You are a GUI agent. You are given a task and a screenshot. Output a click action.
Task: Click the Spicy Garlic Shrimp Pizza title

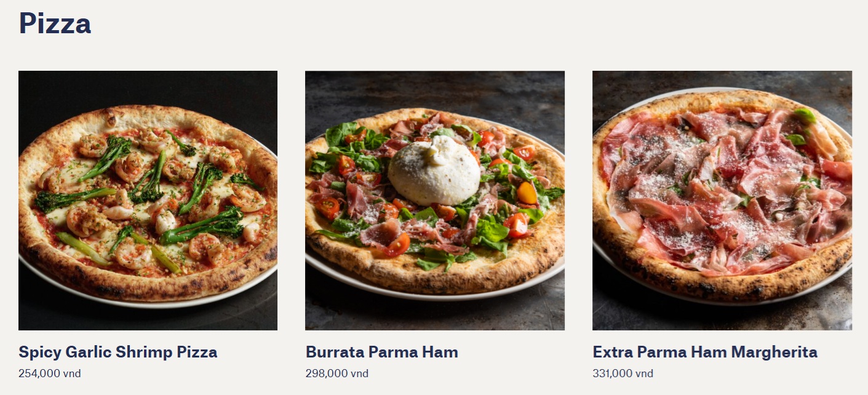pos(117,353)
